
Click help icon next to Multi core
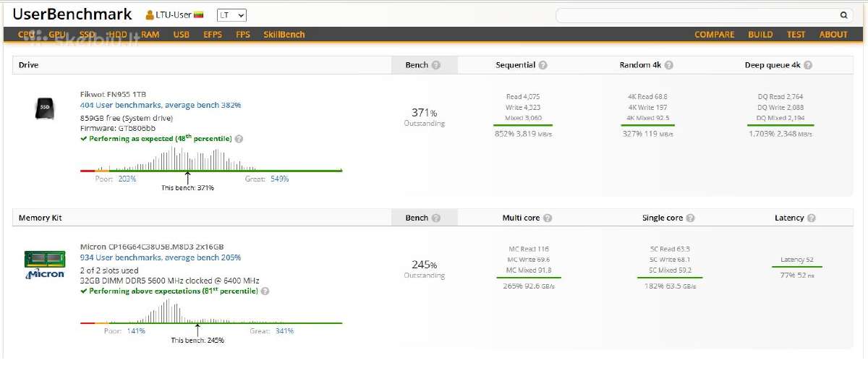[x=548, y=218]
